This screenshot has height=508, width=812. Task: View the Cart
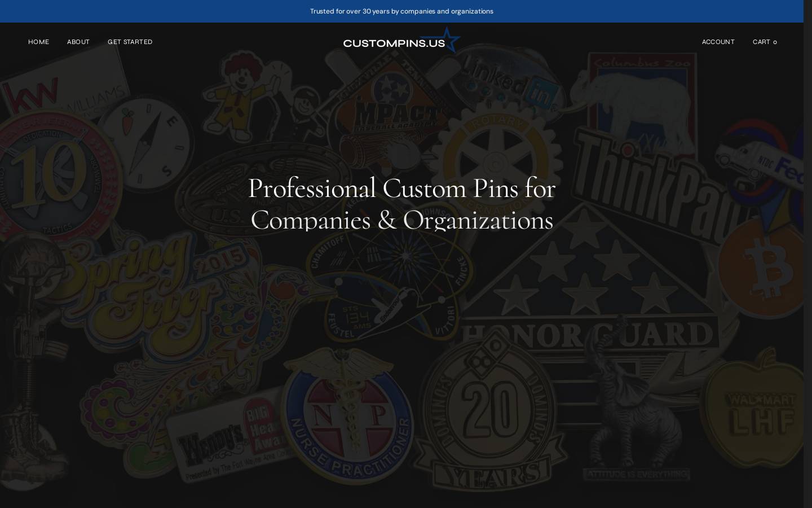click(765, 42)
